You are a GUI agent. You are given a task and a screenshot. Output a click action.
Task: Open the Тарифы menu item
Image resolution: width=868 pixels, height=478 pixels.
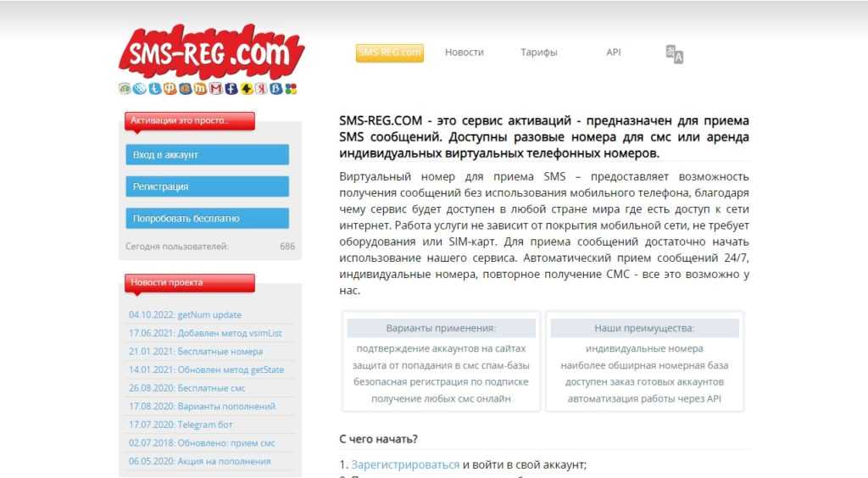click(538, 52)
